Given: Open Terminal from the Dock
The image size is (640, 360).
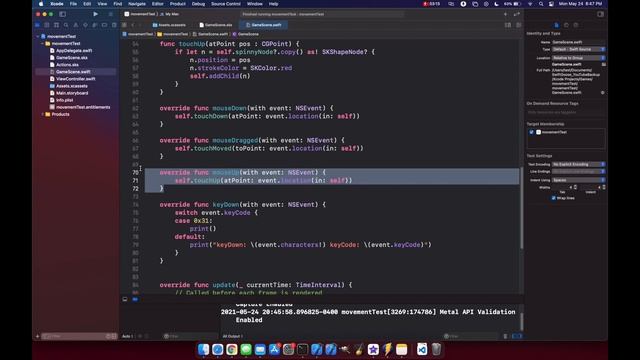Looking at the screenshot, I should pos(302,349).
